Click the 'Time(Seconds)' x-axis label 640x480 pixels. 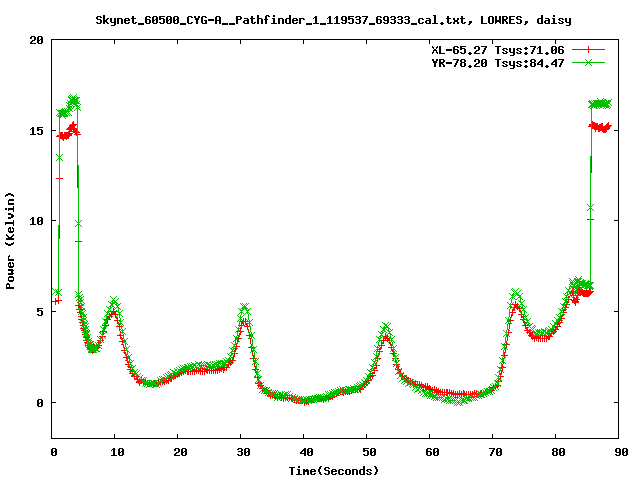point(333,471)
